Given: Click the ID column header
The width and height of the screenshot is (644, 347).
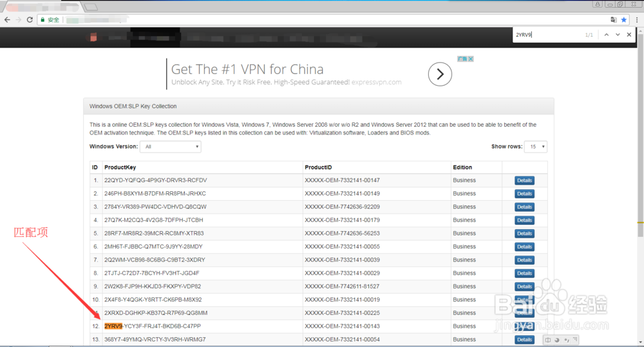Looking at the screenshot, I should (95, 167).
